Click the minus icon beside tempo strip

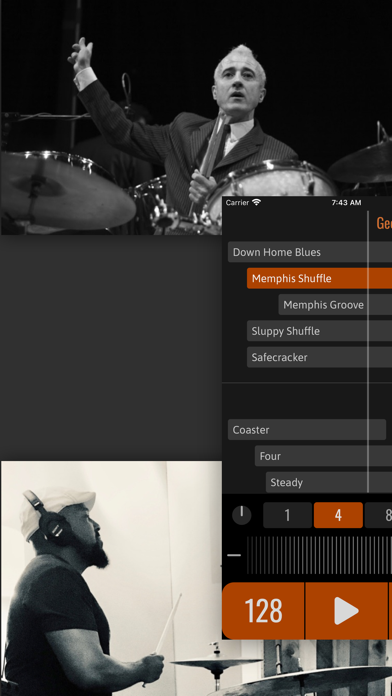[234, 555]
